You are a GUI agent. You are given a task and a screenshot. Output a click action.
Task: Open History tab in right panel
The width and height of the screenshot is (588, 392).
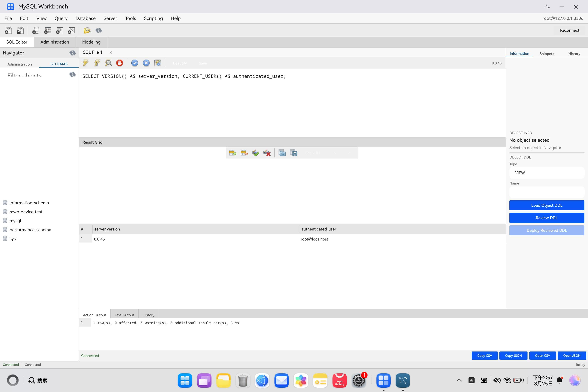pos(574,54)
